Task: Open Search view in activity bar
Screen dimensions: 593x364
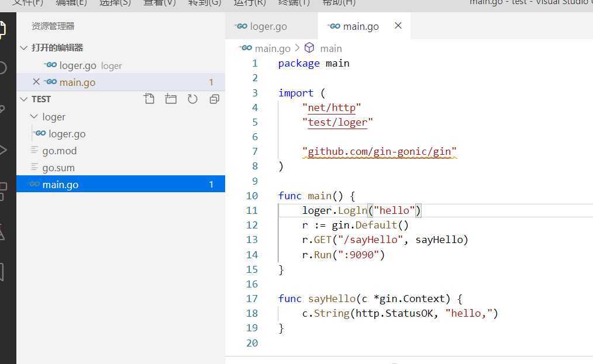Action: (x=2, y=68)
